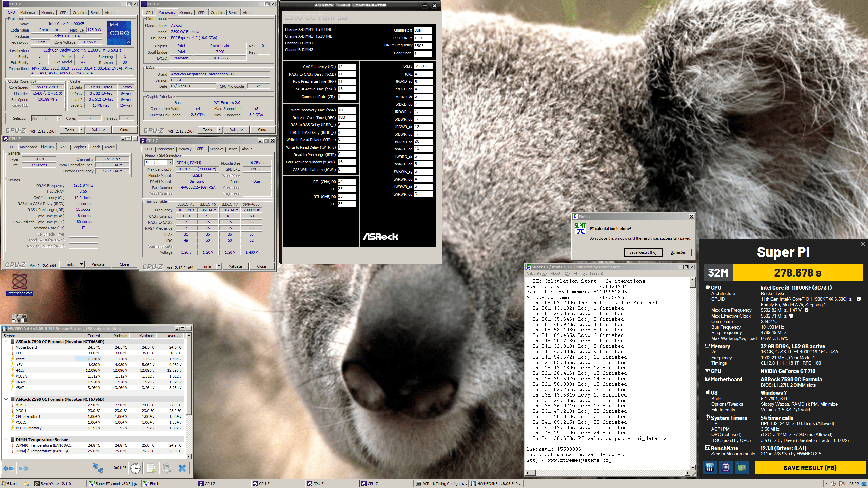868x488 pixels.
Task: Click HWiNFO expand columns arrows icon
Action: coord(9,468)
